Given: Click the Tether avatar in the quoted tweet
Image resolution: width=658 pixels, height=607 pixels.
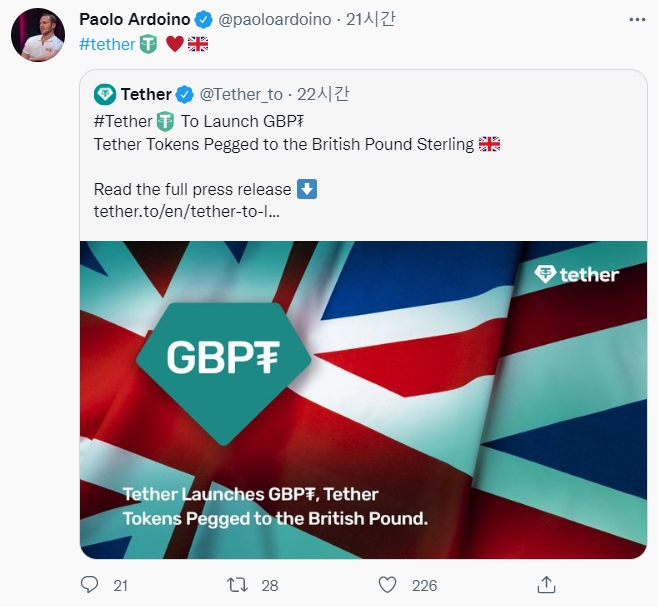Looking at the screenshot, I should (105, 95).
